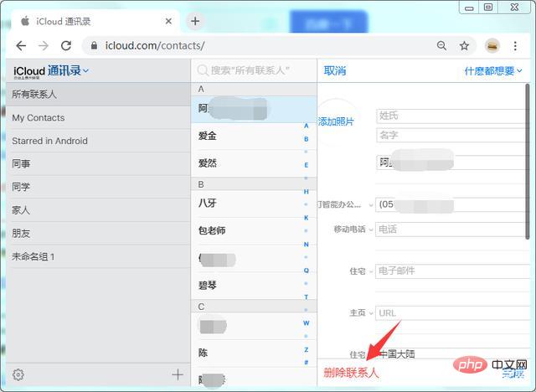
Task: Open the account name dropdown at top right
Action: tap(493, 71)
